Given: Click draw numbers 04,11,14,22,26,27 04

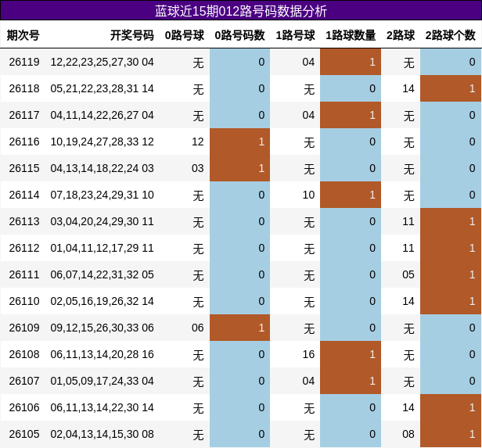Looking at the screenshot, I should (102, 115).
